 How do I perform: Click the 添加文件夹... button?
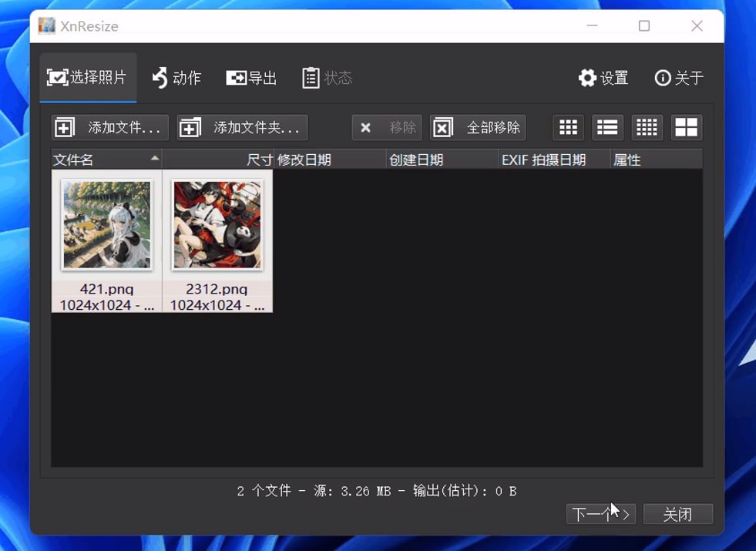coord(242,128)
